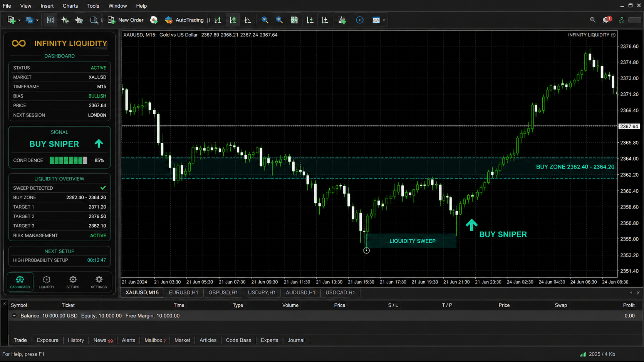Open the History terminal tab
The height and width of the screenshot is (362, 644).
click(x=76, y=340)
